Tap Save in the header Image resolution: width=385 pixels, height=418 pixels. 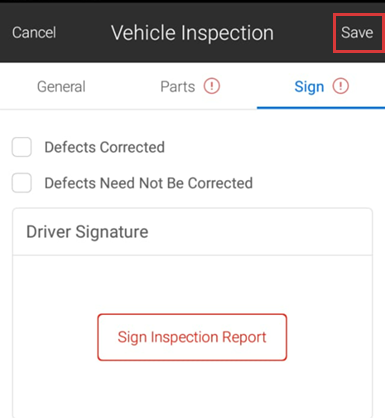357,33
